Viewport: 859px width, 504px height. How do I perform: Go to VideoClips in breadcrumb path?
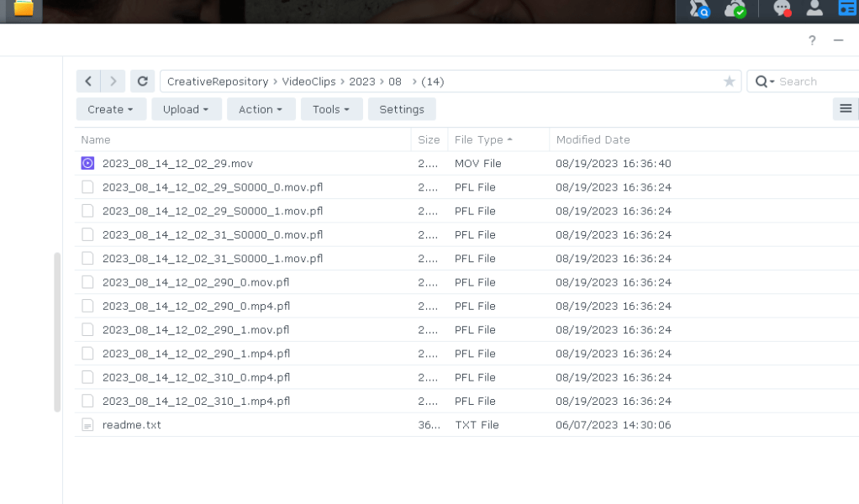point(308,81)
